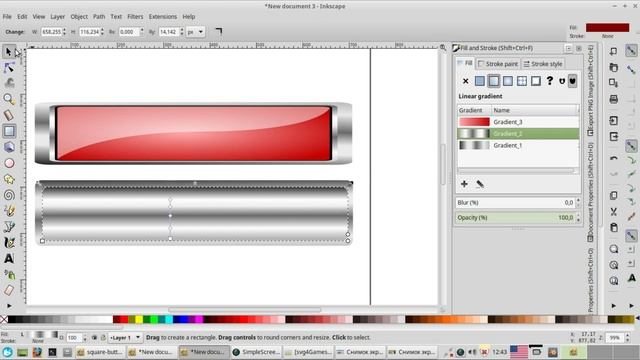Increase the Rx radius stepper
Viewport: 640px width, 360px height.
(142, 29)
